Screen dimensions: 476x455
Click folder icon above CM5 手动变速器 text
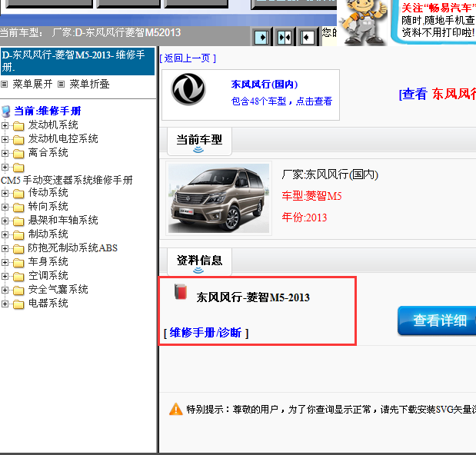point(18,168)
